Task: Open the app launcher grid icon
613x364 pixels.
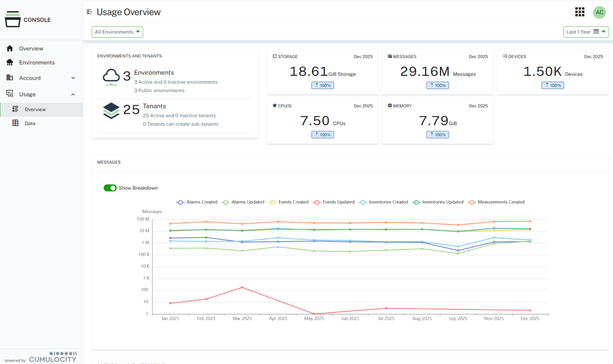Action: pyautogui.click(x=579, y=12)
